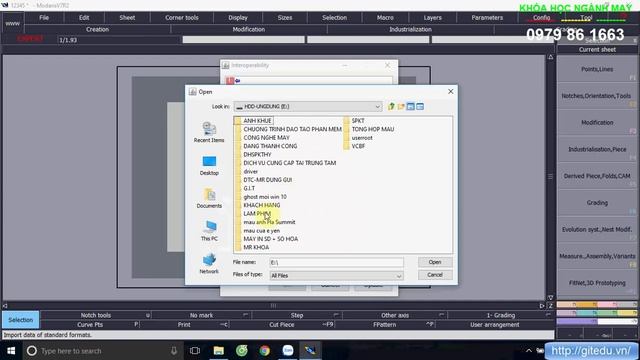Click the Modification panel button on the right
Viewport: 640px width, 360px height.
pyautogui.click(x=597, y=122)
